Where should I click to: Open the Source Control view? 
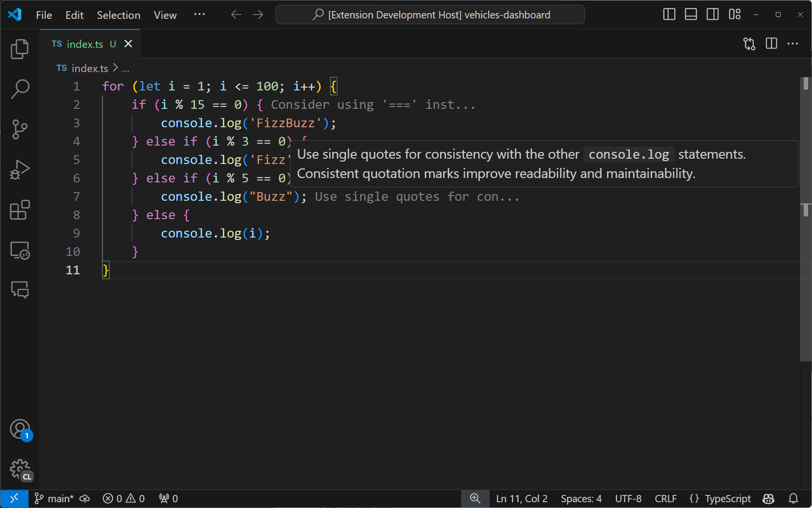[x=19, y=129]
